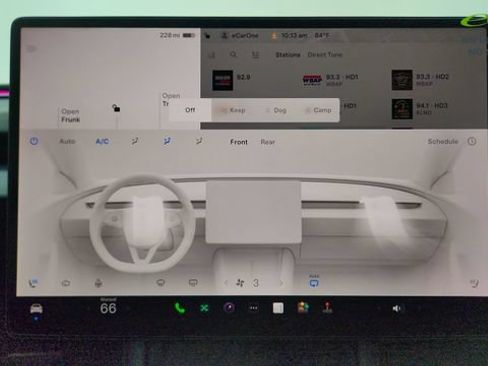Tap the 66 cabin temperature setting
This screenshot has width=488, height=366.
coord(108,308)
